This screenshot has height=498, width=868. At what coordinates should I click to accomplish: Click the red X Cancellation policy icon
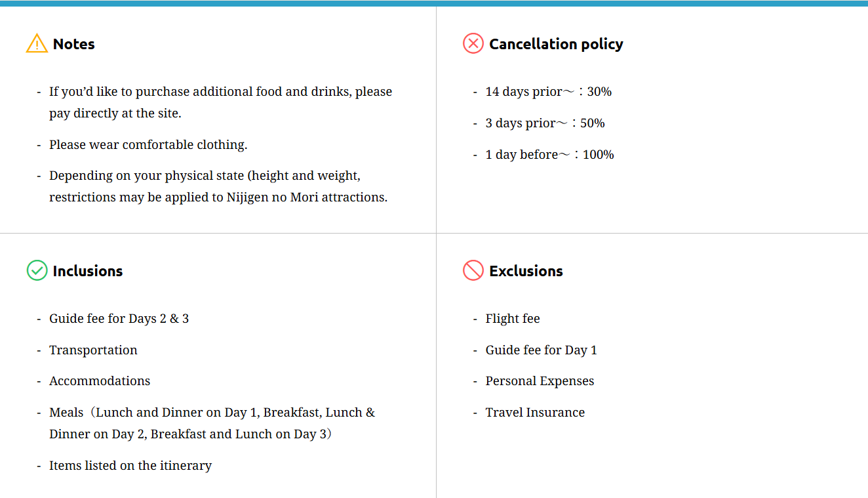[473, 44]
